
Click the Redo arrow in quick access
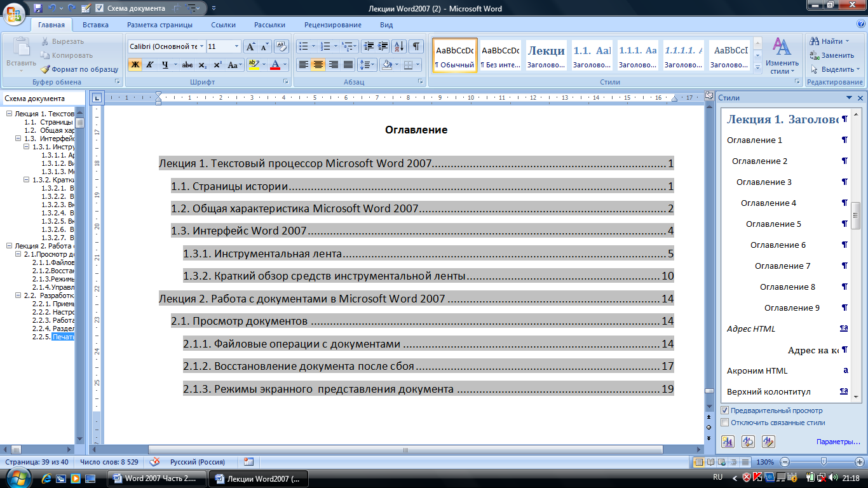pyautogui.click(x=71, y=8)
